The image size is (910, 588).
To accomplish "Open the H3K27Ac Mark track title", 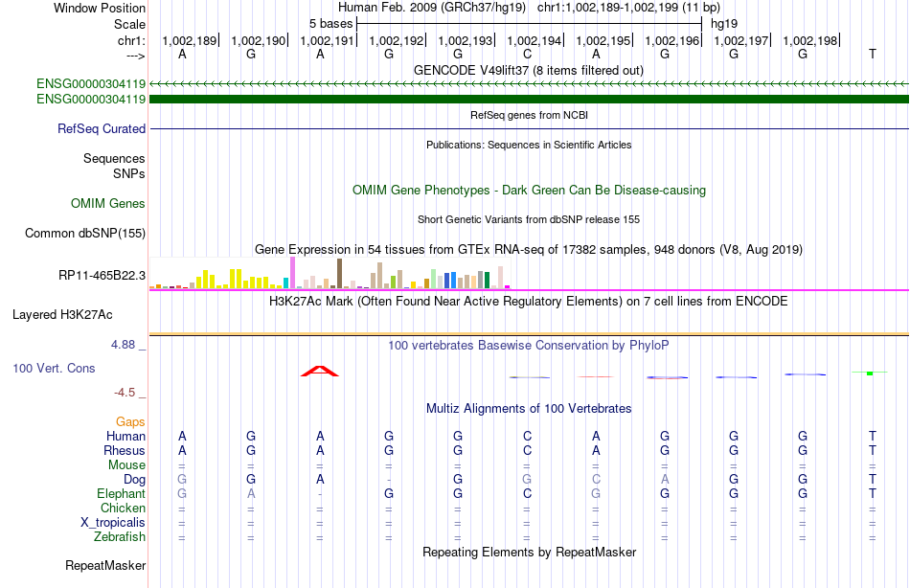I will coord(529,302).
